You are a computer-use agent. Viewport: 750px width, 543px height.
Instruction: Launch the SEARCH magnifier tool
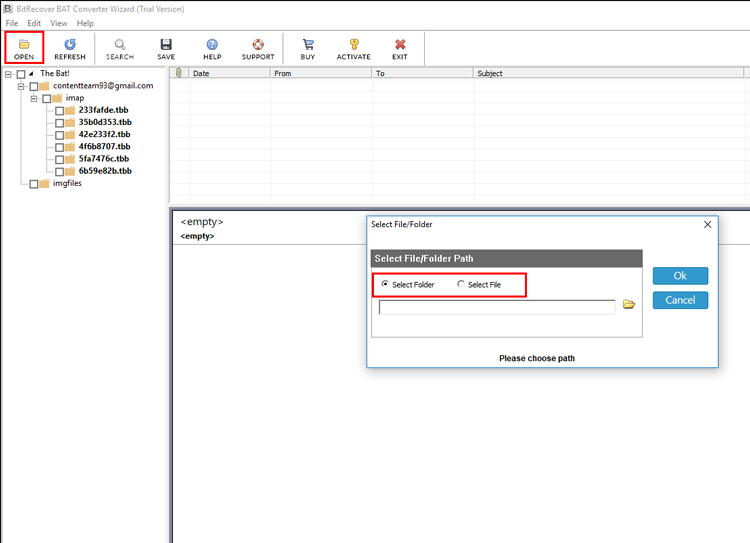tap(120, 48)
